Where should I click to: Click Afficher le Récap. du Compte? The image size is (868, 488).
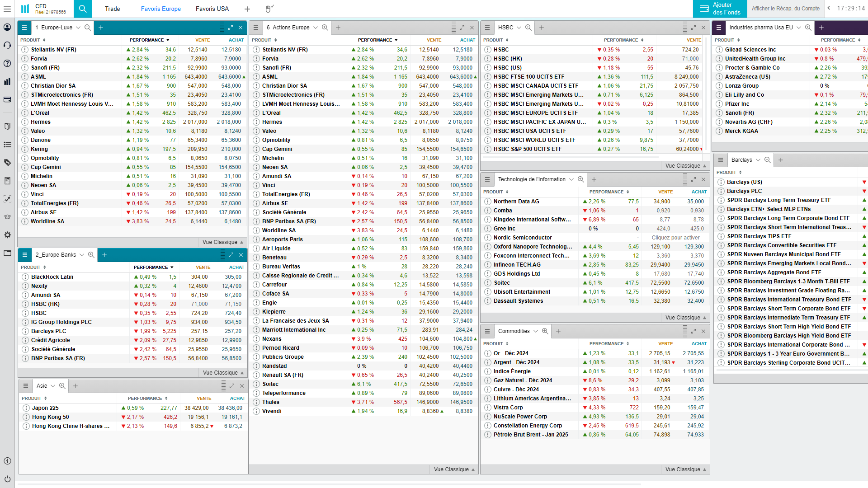tap(785, 9)
